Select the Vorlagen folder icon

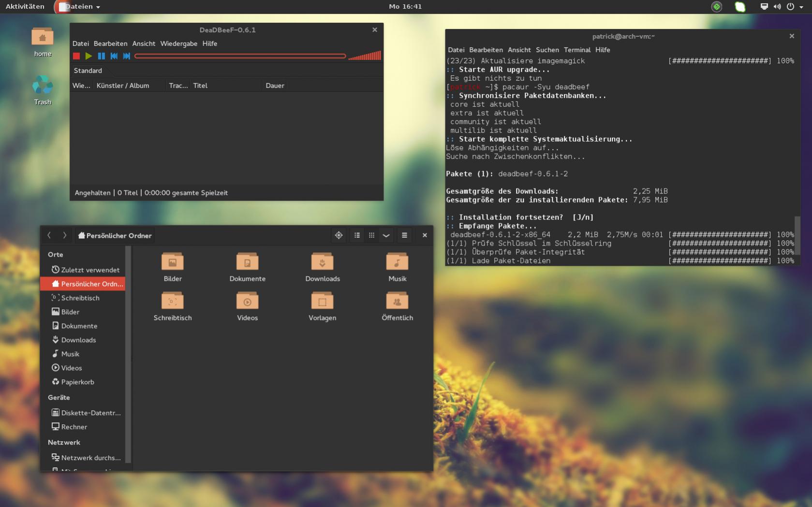(x=323, y=301)
